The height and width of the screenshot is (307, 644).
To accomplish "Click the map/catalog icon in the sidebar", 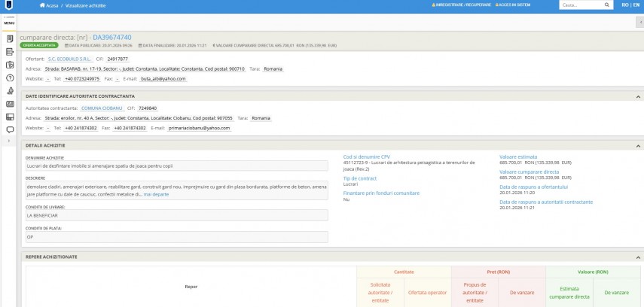I will [x=10, y=65].
